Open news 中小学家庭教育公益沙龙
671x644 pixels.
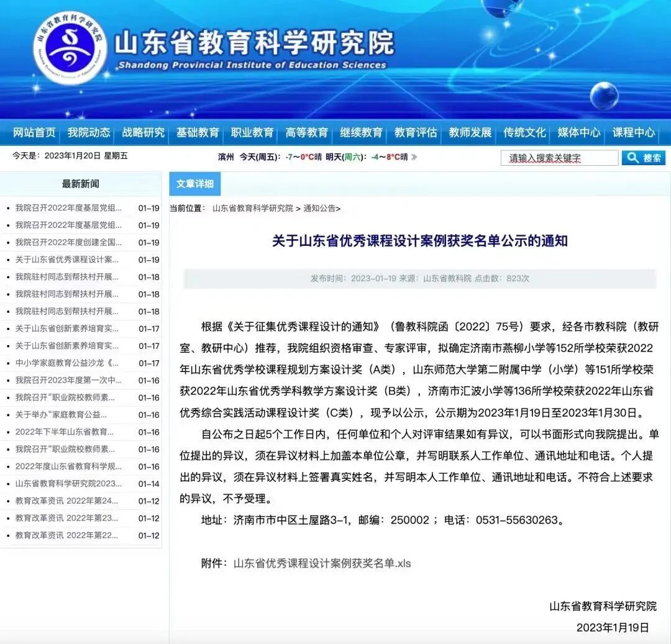click(x=66, y=363)
